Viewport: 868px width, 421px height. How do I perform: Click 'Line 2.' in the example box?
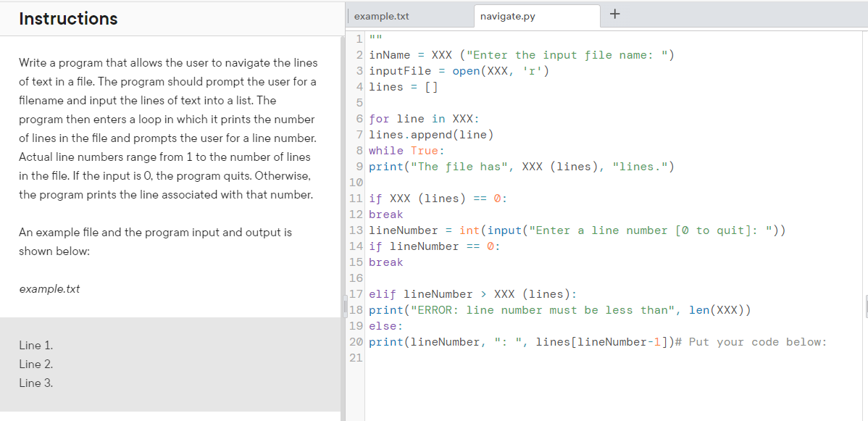coord(36,364)
